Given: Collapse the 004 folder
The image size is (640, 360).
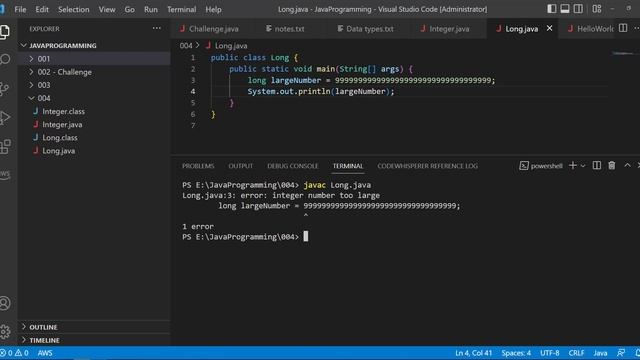Looking at the screenshot, I should (x=94, y=98).
